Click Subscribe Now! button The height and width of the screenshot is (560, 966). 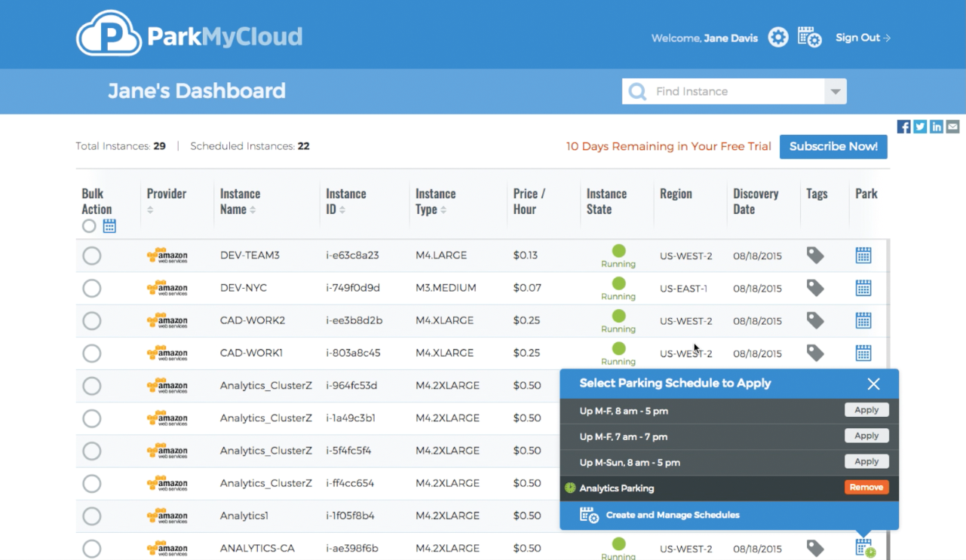[x=833, y=146]
